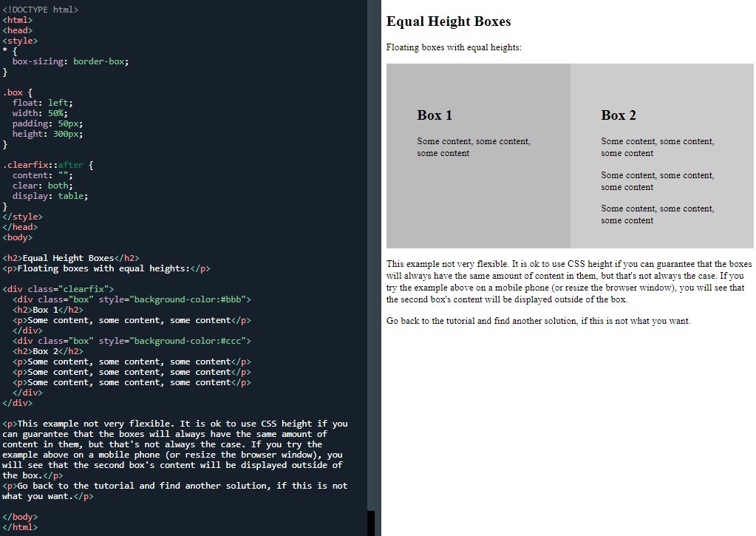
Task: Click the "Box 2" heading in preview
Action: coord(619,115)
